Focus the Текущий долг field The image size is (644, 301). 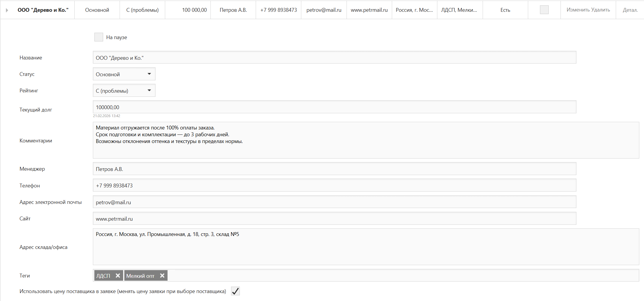334,107
